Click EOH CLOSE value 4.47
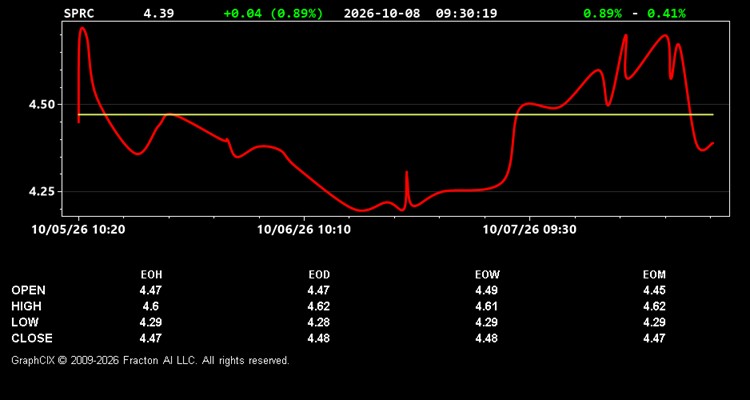Viewport: 750px width, 400px height. pos(151,338)
